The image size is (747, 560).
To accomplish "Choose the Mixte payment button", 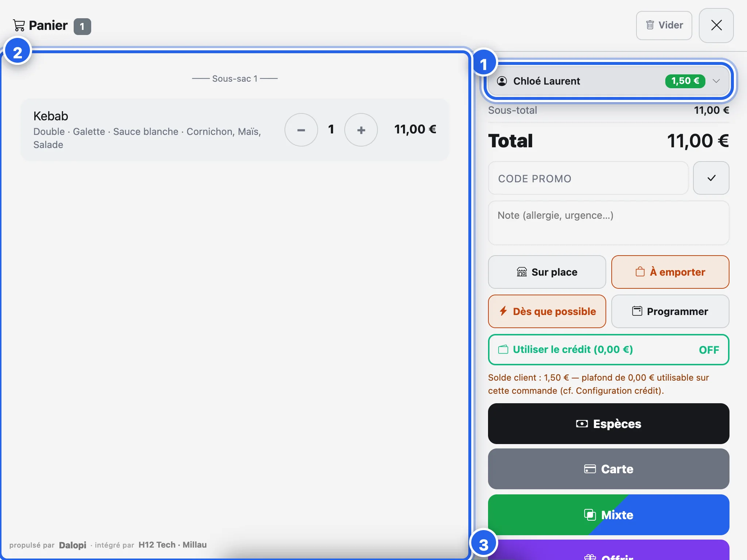I will click(x=608, y=515).
